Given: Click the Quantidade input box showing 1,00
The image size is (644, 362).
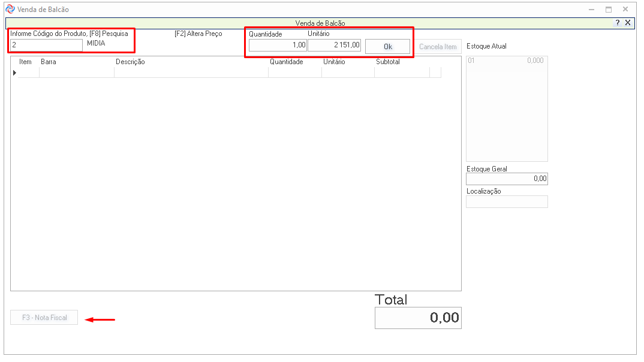Looking at the screenshot, I should (x=277, y=46).
